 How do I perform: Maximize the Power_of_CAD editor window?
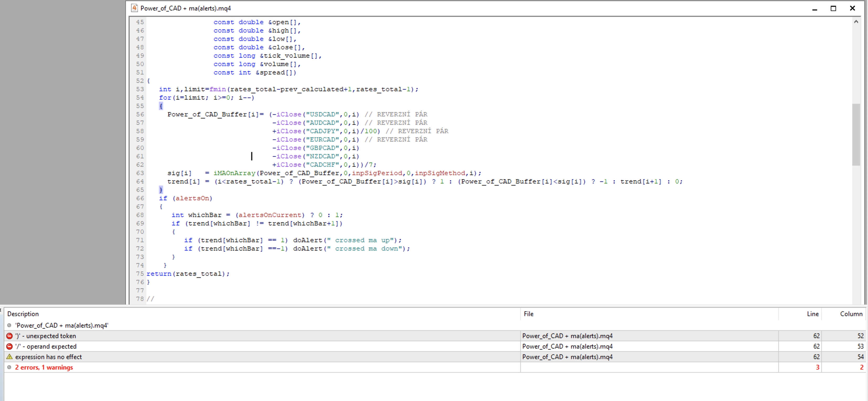click(x=833, y=8)
